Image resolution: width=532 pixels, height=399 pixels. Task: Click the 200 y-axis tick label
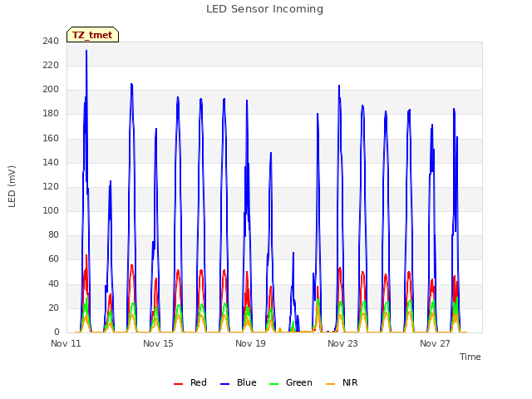tap(51, 90)
